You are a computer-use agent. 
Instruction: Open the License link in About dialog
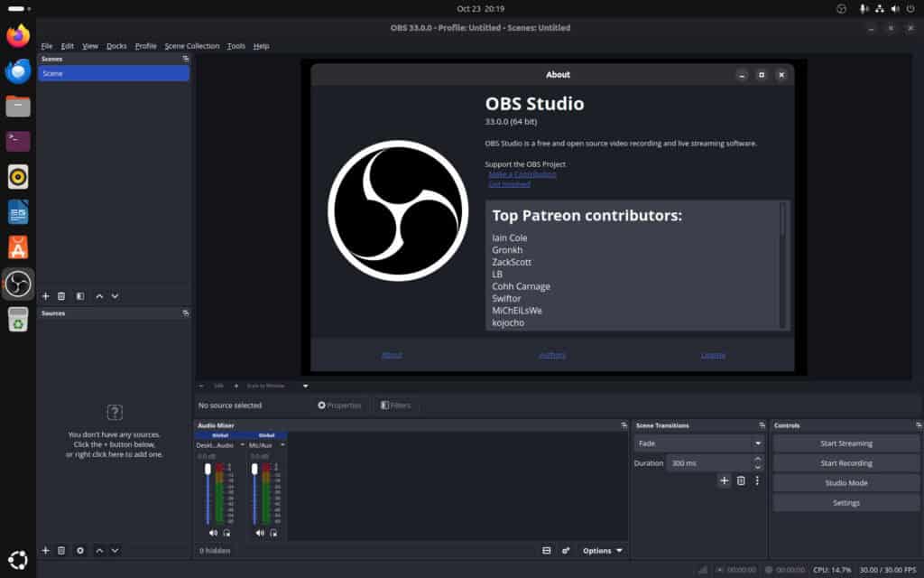(713, 355)
